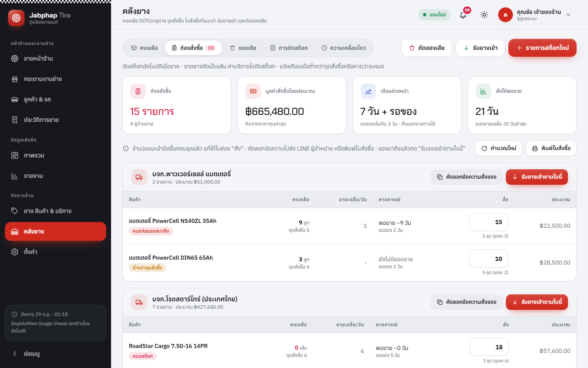Click รับยางเข้าตามใบนี้ for พาวเวอร์เซลล์ แบตเตอรี่
588x368 pixels.
click(537, 177)
